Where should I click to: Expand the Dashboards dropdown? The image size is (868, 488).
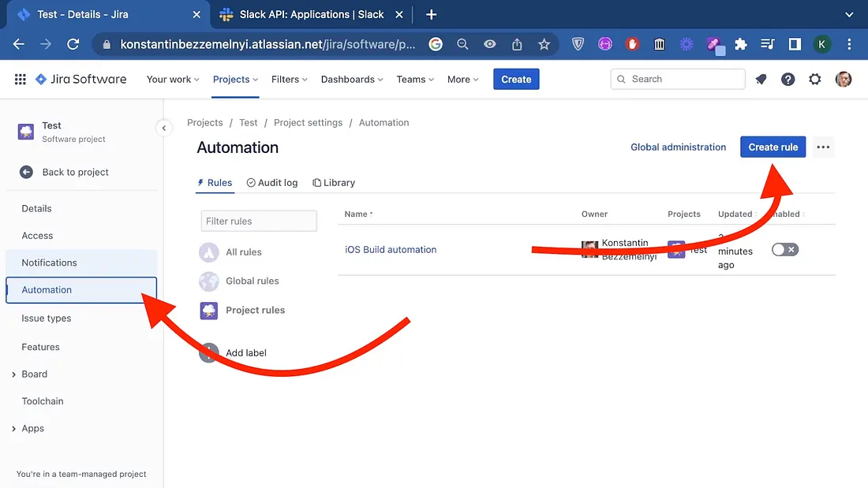352,79
